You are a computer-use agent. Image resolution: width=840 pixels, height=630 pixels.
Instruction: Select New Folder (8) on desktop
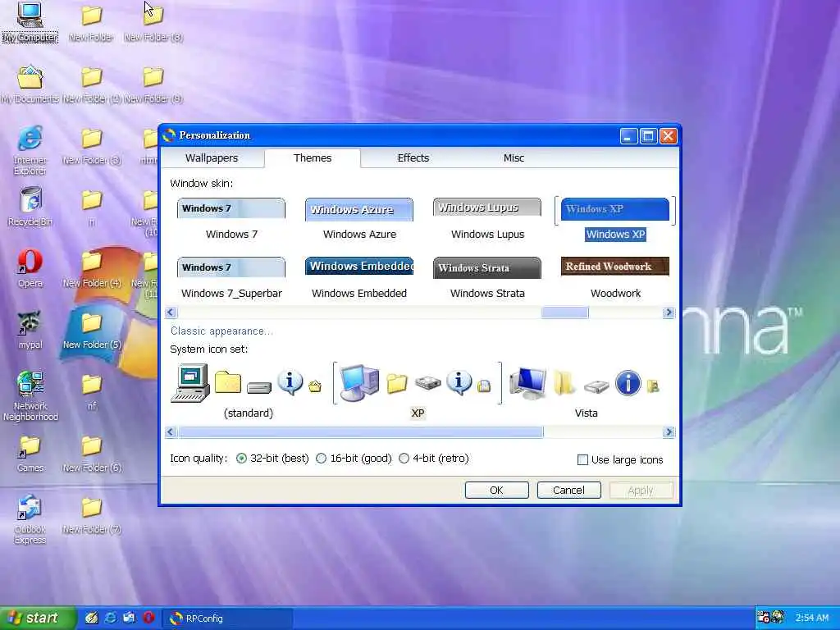(153, 22)
